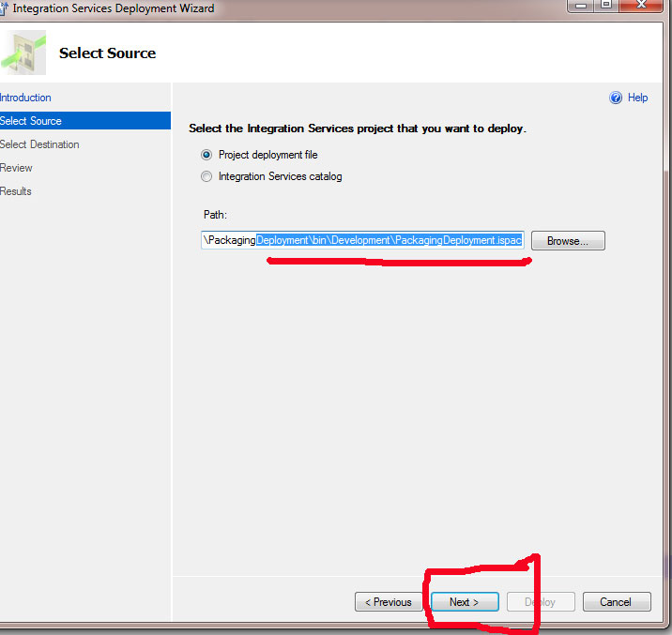Click the wizard icon in title bar
The image size is (672, 635).
(4, 8)
